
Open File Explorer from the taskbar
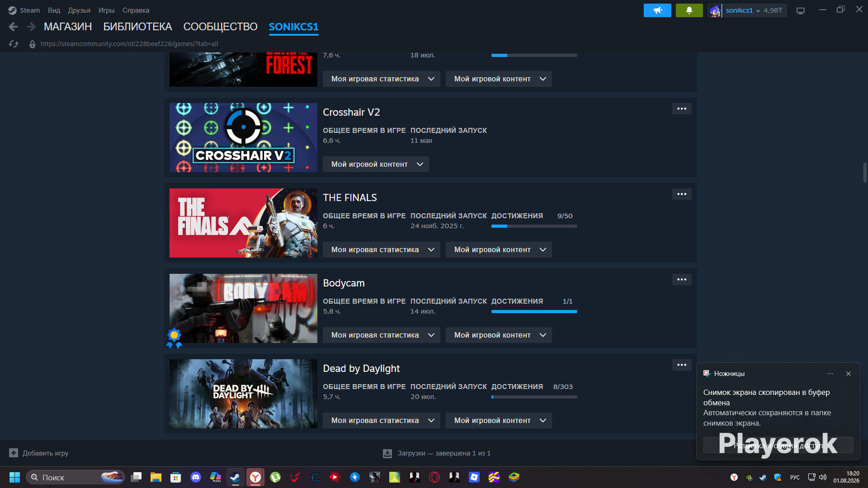point(156,477)
